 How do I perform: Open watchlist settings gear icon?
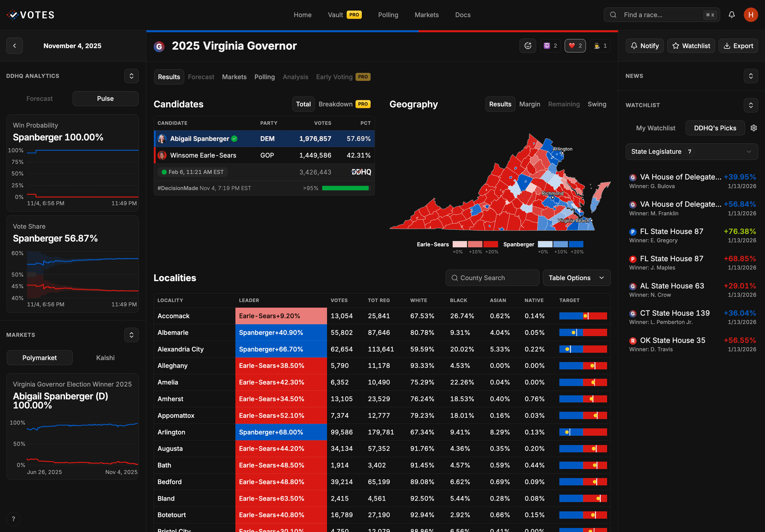tap(753, 128)
